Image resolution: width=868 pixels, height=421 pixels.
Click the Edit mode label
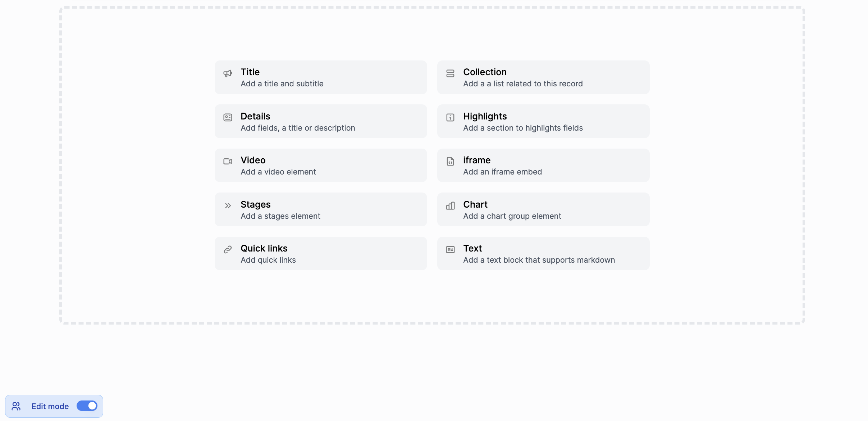click(x=50, y=406)
